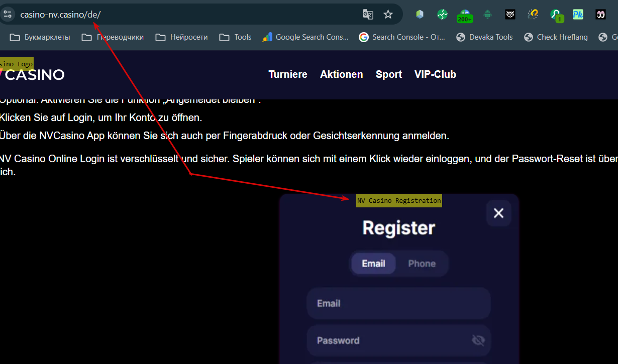The height and width of the screenshot is (364, 618).
Task: Open extension with 200+ badge
Action: tap(465, 16)
